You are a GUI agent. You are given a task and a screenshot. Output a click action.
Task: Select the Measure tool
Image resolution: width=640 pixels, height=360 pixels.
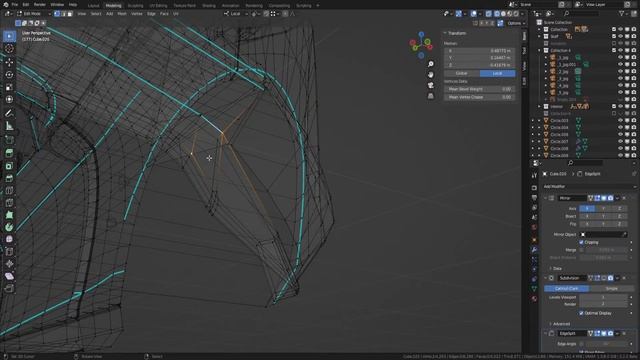[9, 126]
